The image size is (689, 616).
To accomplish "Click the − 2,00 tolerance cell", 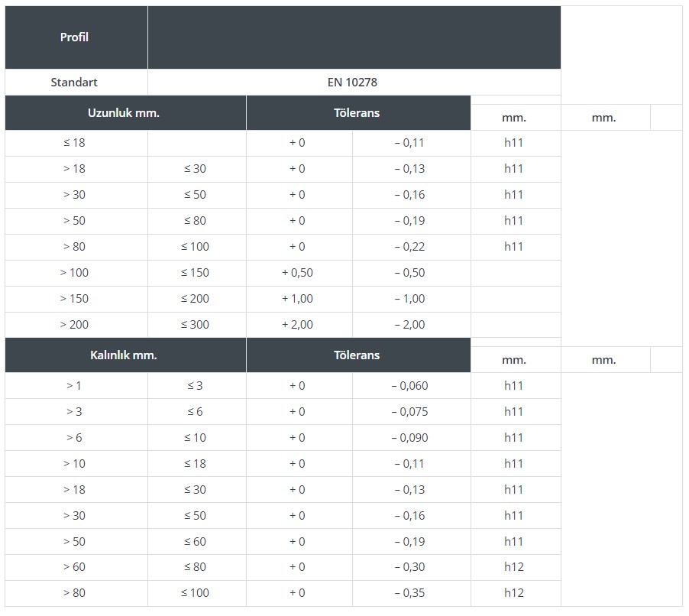I will point(409,324).
